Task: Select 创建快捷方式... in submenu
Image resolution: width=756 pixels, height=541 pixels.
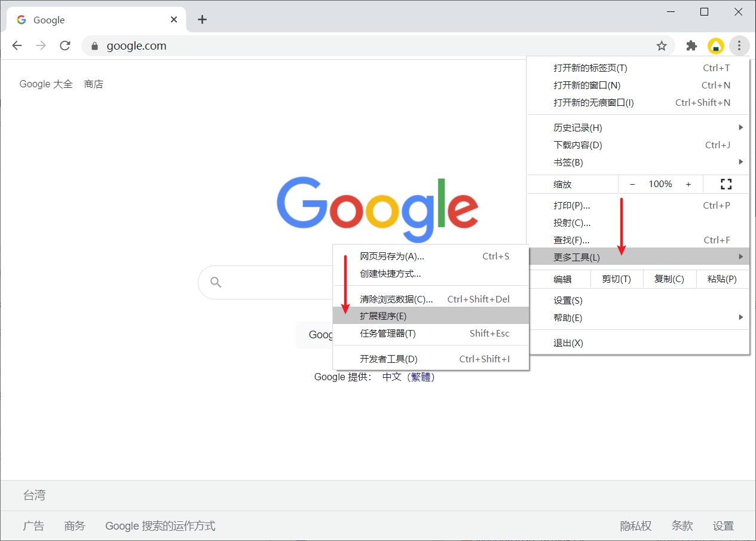Action: point(431,274)
